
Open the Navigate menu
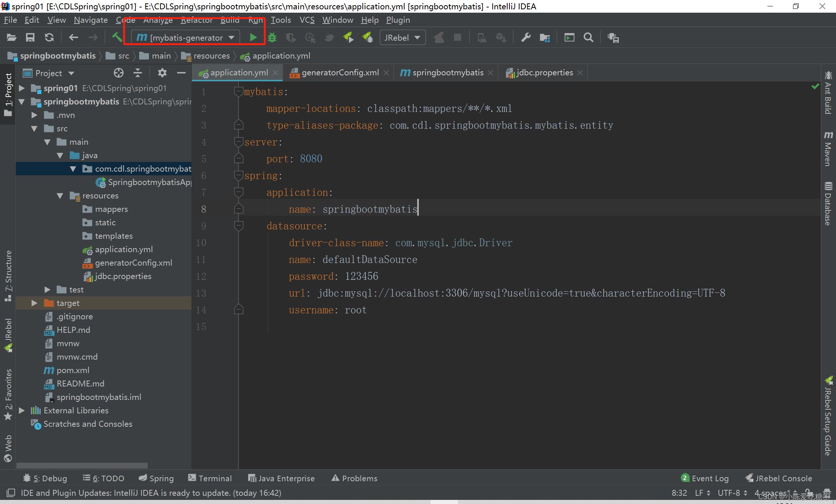(91, 20)
